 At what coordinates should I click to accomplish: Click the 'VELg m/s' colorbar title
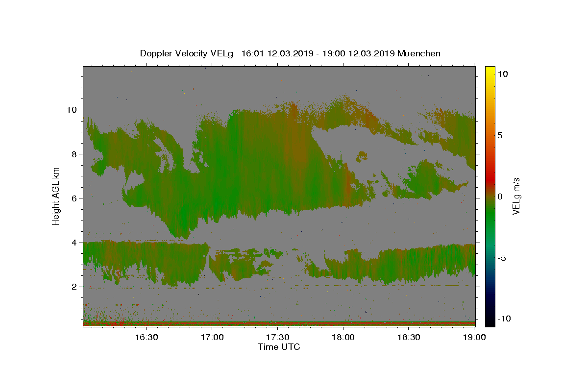[516, 196]
